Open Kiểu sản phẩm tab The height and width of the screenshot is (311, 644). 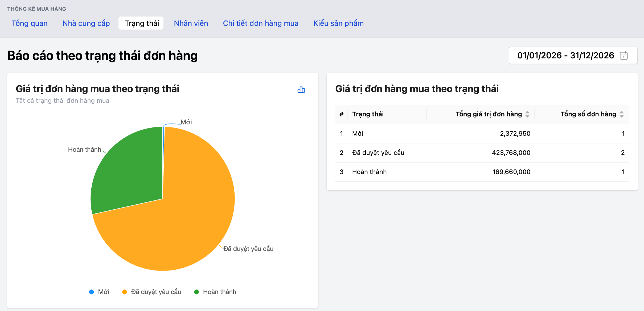coord(338,23)
